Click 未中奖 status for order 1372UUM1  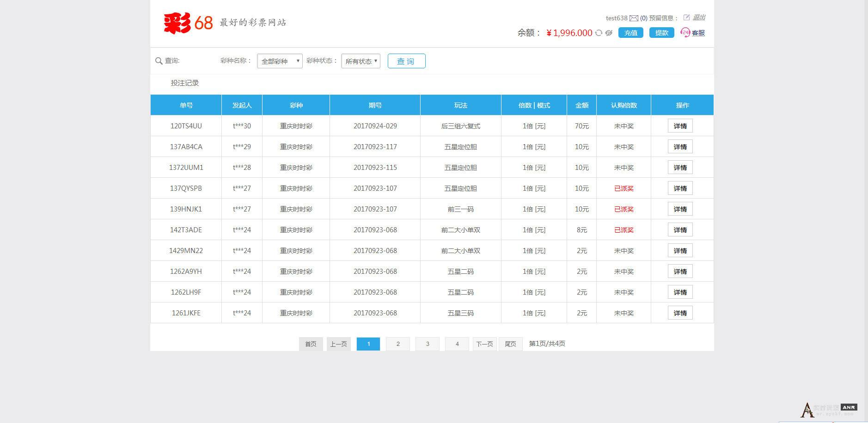coord(624,168)
